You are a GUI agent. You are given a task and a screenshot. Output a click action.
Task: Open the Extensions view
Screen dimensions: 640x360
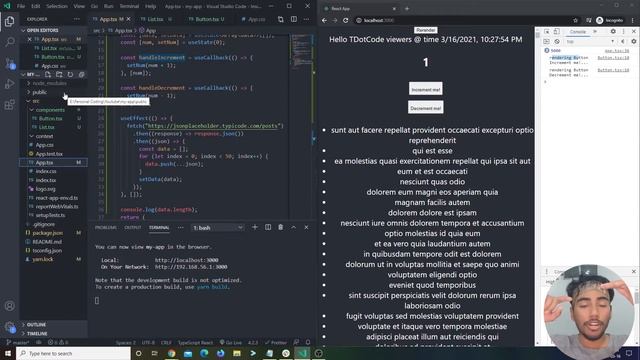pos(9,105)
